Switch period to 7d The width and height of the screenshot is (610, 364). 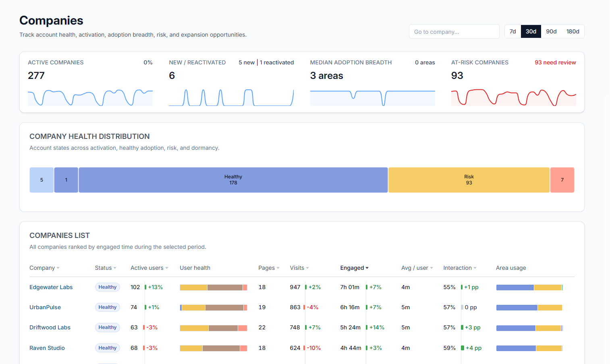(512, 31)
